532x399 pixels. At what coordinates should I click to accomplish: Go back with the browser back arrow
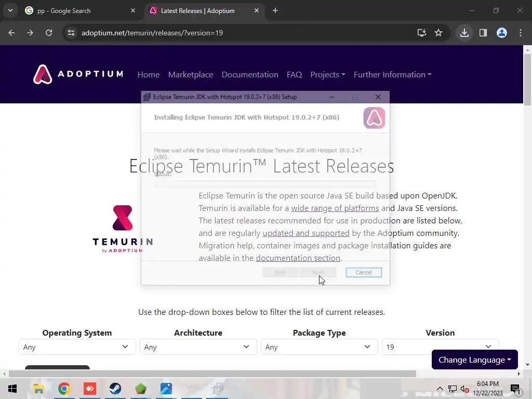click(x=11, y=33)
